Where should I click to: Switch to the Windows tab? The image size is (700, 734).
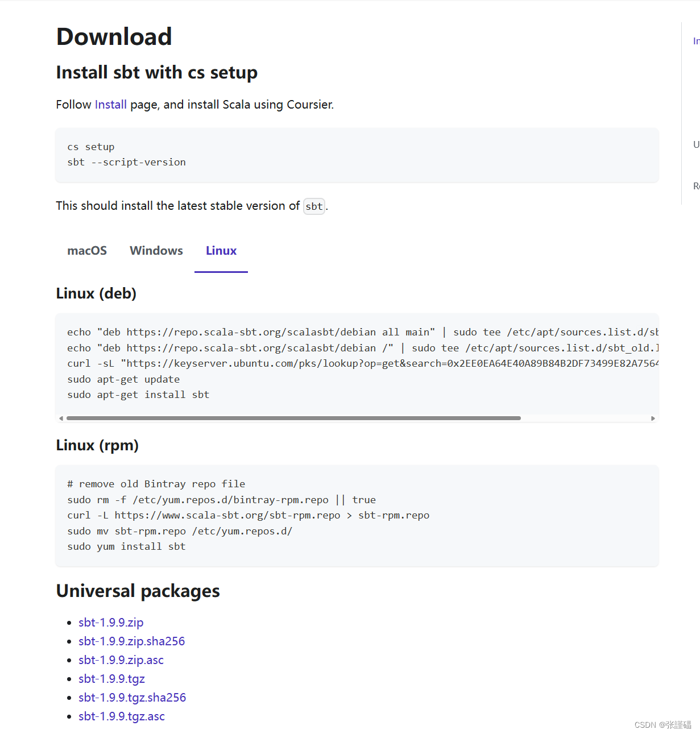pyautogui.click(x=156, y=251)
